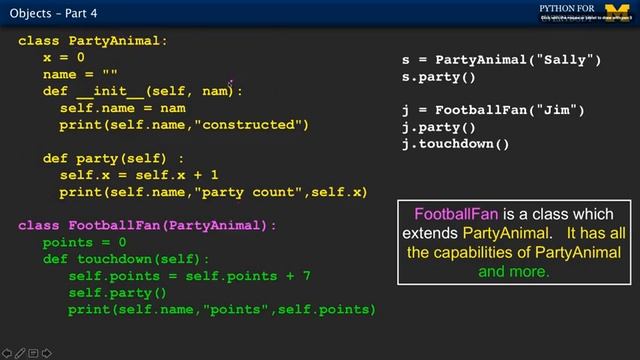Image resolution: width=640 pixels, height=360 pixels.
Task: Go to previous slide arrow icon
Action: coord(7,353)
